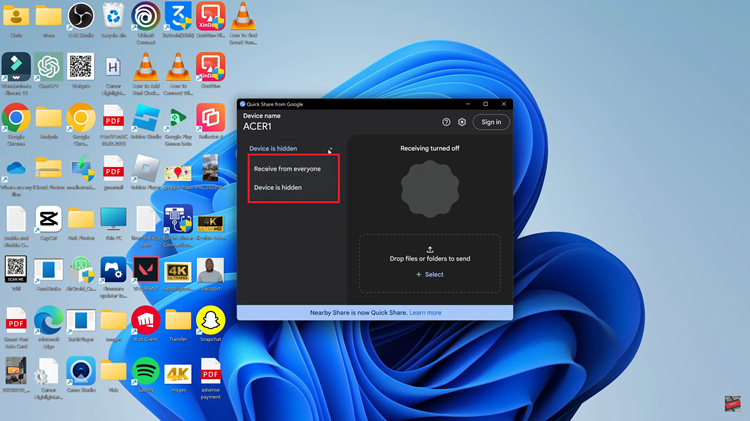The width and height of the screenshot is (750, 421).
Task: Choose Receive from everyone option
Action: (x=287, y=169)
